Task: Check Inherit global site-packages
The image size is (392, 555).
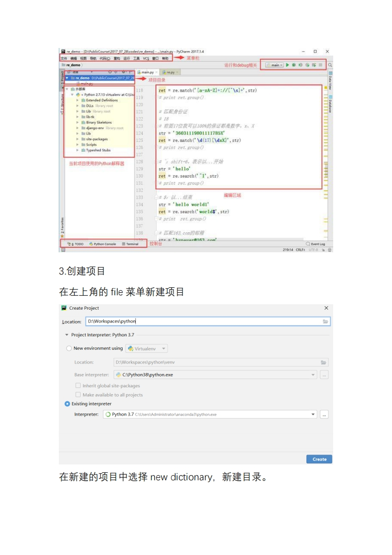Action: click(x=78, y=385)
